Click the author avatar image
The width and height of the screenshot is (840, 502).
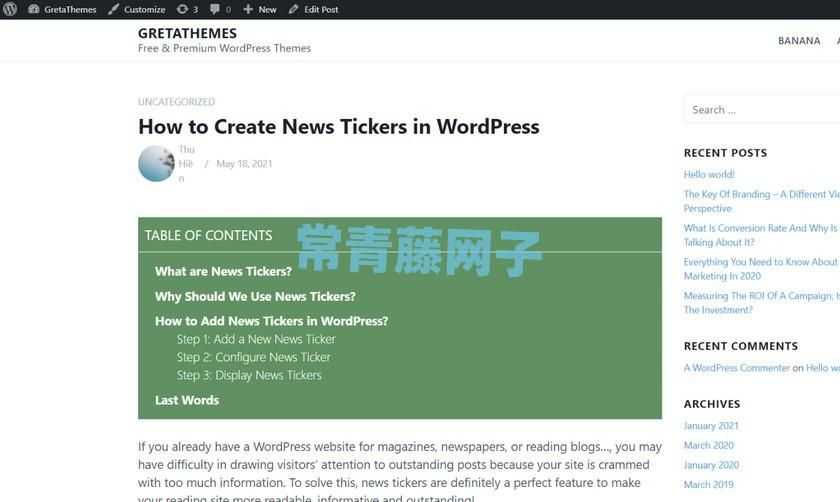coord(156,163)
